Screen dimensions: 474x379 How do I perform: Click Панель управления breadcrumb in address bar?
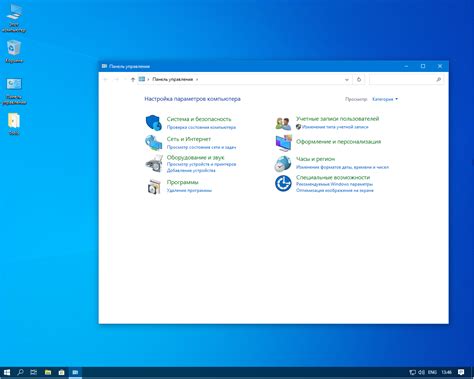(x=173, y=79)
